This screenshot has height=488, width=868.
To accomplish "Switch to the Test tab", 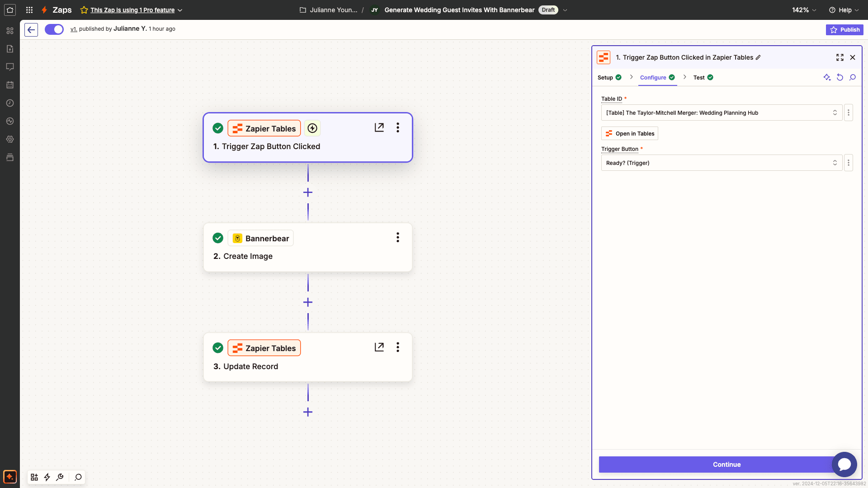I will (699, 77).
